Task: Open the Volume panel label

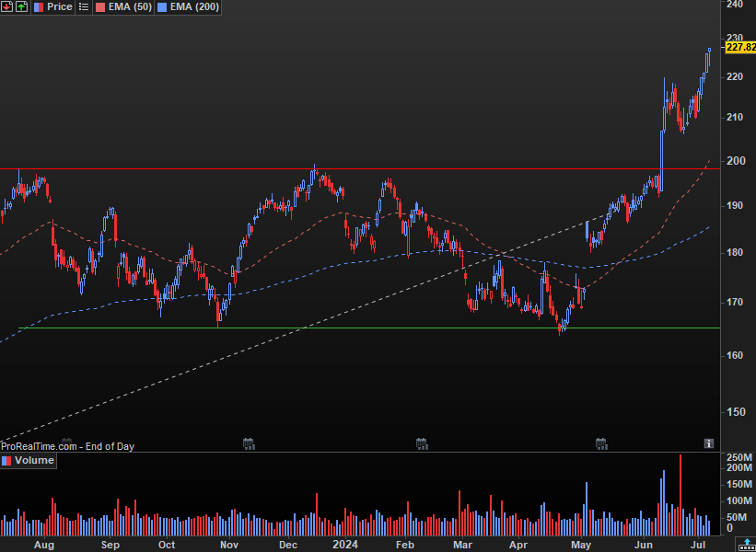Action: tap(28, 460)
